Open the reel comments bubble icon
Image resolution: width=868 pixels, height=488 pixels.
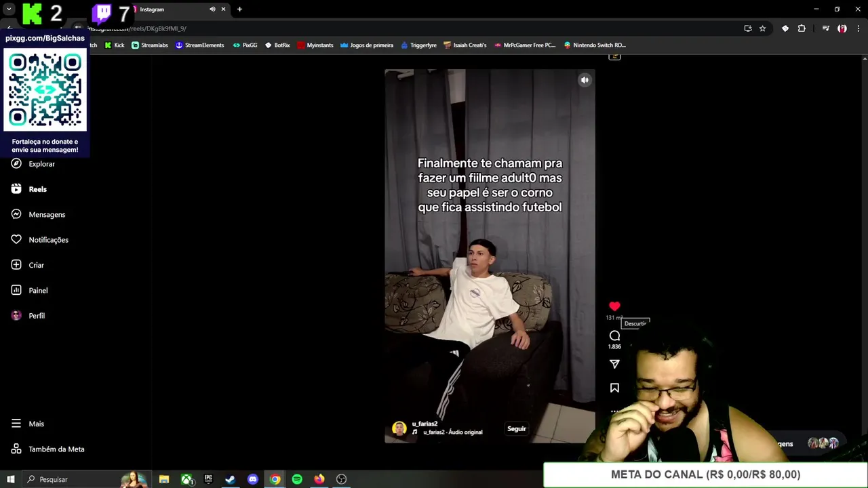click(614, 335)
